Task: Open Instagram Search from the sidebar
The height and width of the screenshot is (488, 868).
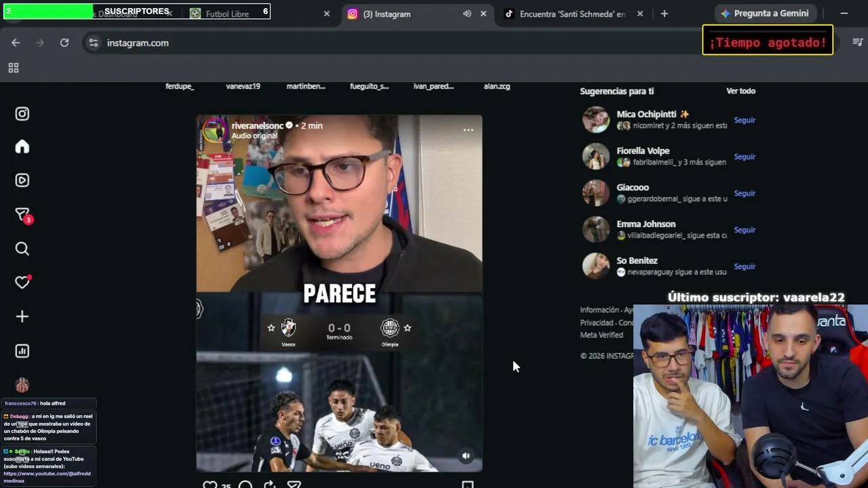Action: coord(22,249)
